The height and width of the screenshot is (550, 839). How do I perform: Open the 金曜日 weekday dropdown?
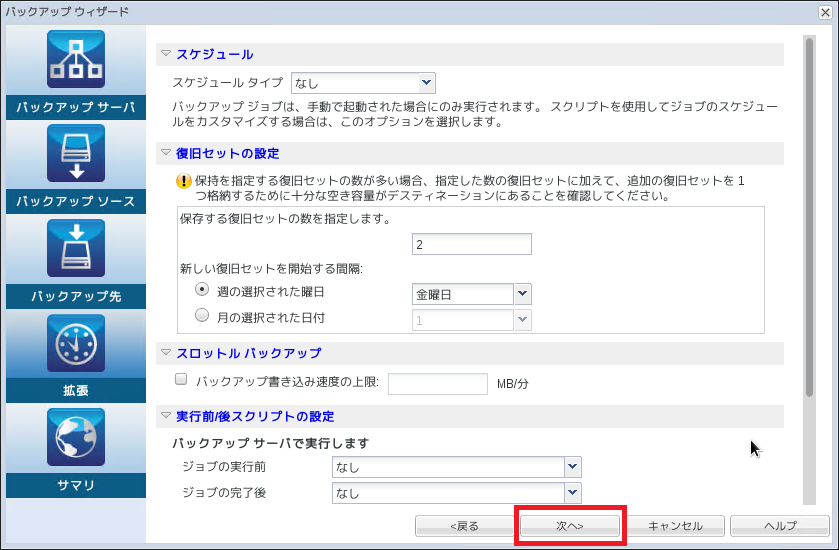coord(471,294)
